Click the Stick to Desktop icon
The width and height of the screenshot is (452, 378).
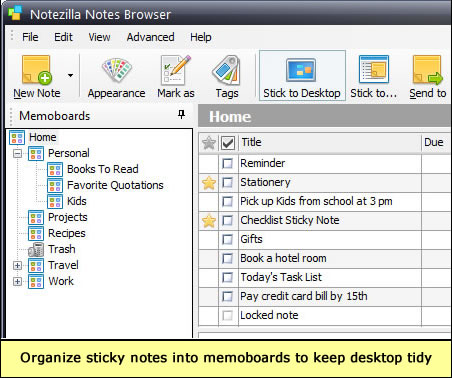(x=301, y=70)
